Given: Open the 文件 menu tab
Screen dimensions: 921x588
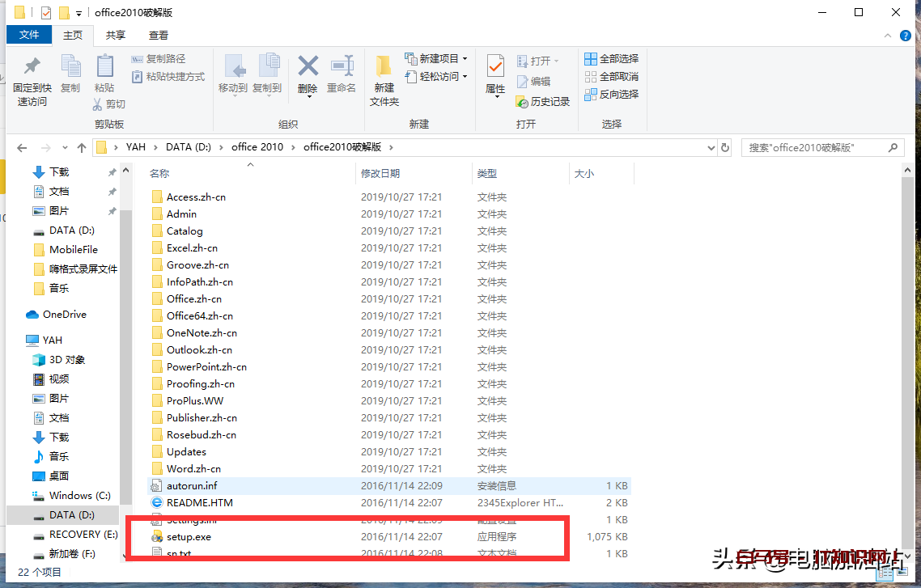Looking at the screenshot, I should click(x=29, y=36).
